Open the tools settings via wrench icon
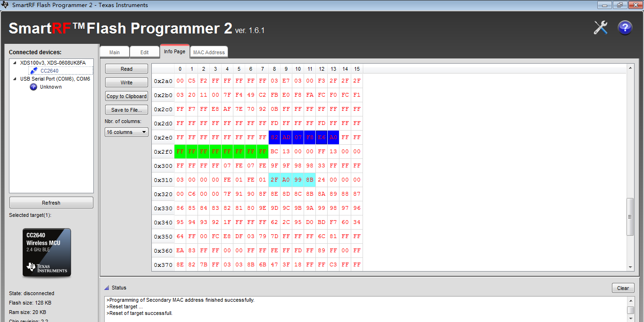This screenshot has width=644, height=322. coord(600,27)
